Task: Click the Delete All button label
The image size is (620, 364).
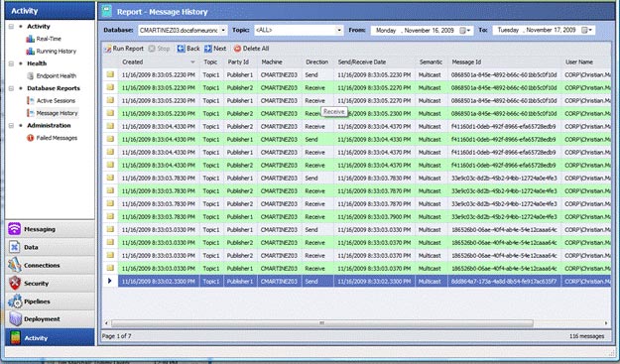Action: coord(256,49)
